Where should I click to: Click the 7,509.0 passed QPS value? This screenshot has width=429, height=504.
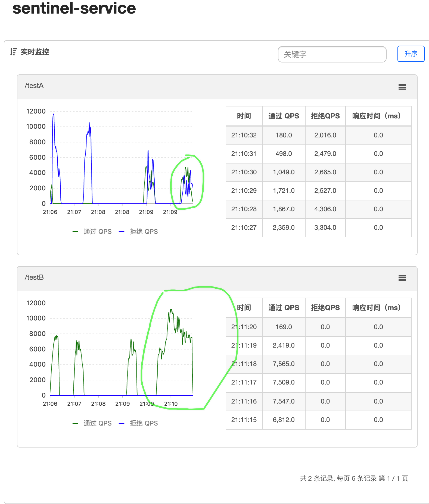pyautogui.click(x=284, y=382)
